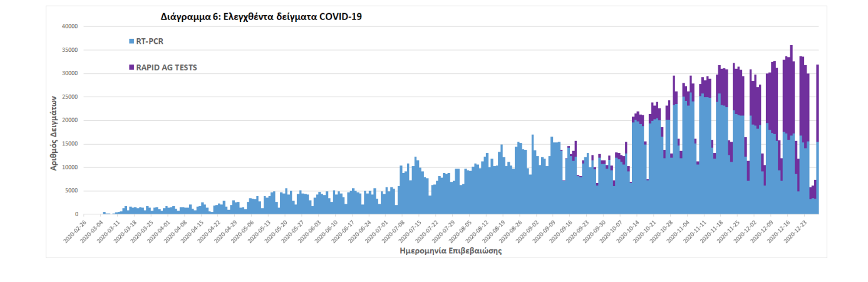Viewport: 868px width, 282px height.
Task: Click the blue RT-PCR legend marker
Action: [x=131, y=41]
